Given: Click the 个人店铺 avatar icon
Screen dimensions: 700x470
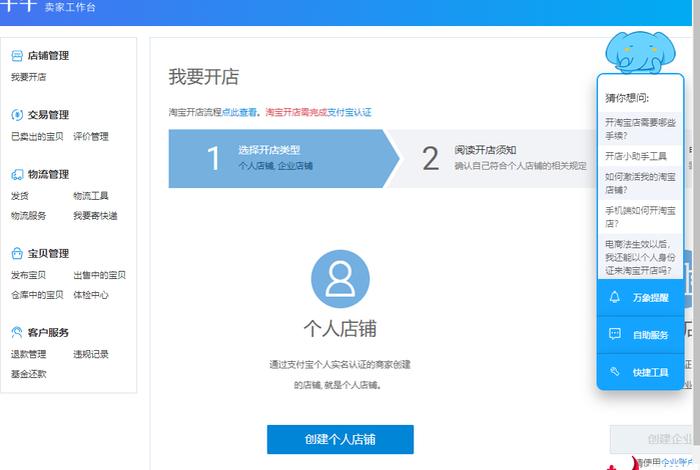Looking at the screenshot, I should point(340,279).
